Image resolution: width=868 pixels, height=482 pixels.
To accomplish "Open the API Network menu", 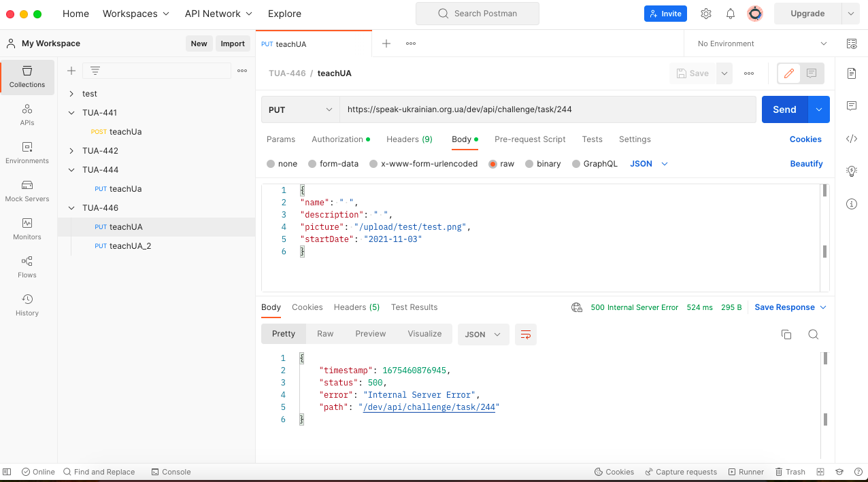I will pos(218,14).
